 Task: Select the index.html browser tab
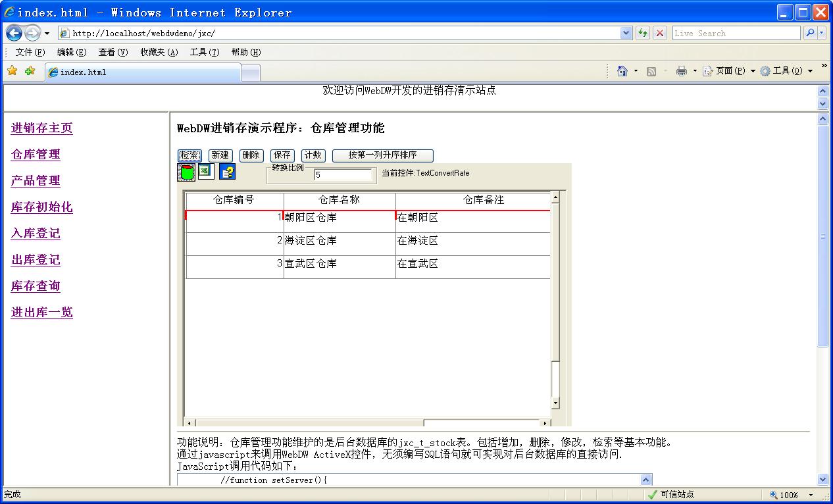[143, 72]
